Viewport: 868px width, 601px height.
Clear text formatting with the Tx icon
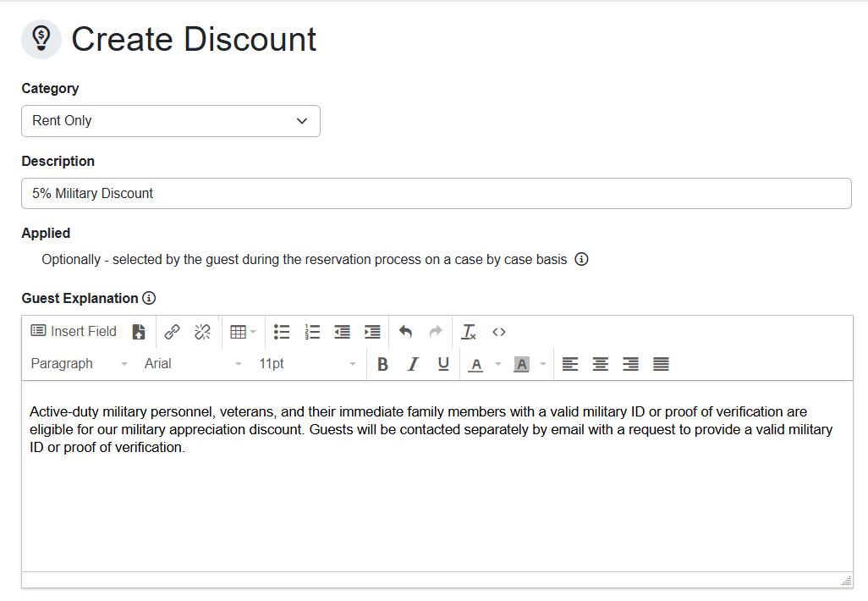tap(468, 332)
